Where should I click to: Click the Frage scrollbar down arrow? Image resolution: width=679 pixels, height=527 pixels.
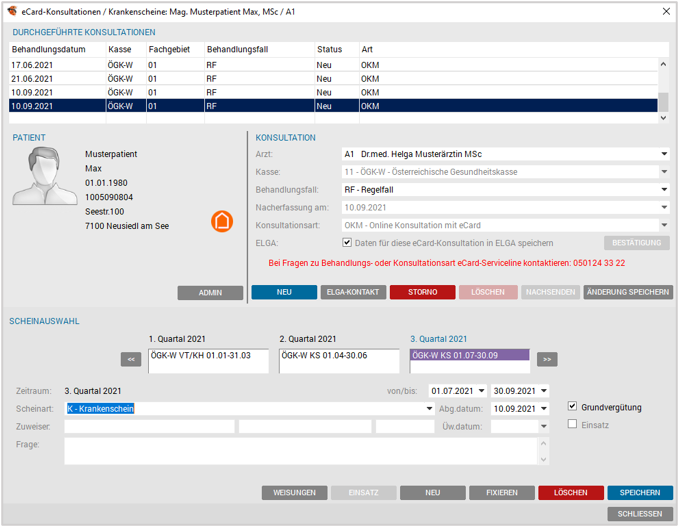pyautogui.click(x=543, y=459)
